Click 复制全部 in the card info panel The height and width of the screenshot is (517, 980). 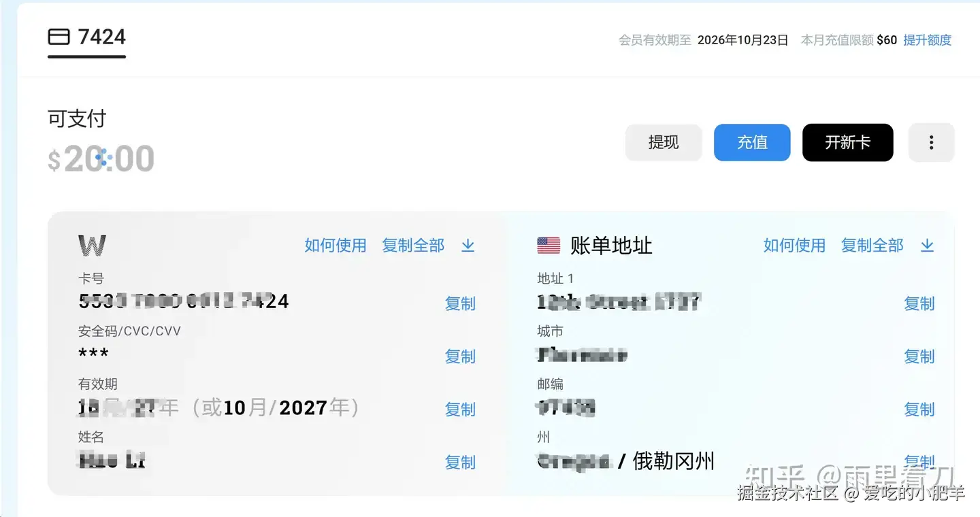point(413,246)
